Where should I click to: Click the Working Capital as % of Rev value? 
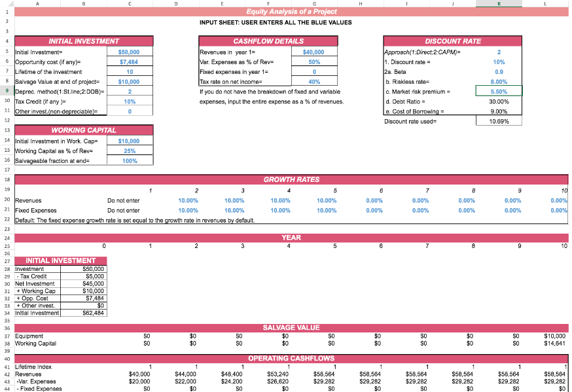pos(130,151)
